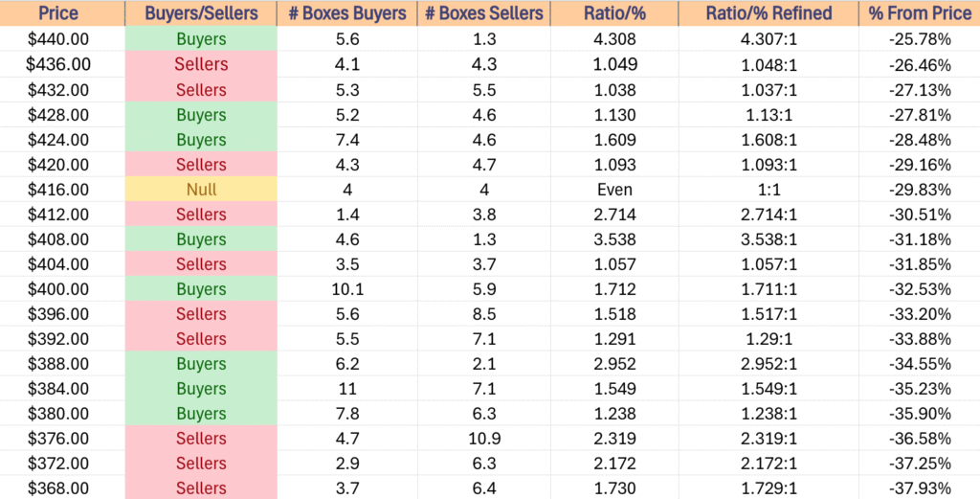980x499 pixels.
Task: Select the yellow Null cell
Action: 201,190
